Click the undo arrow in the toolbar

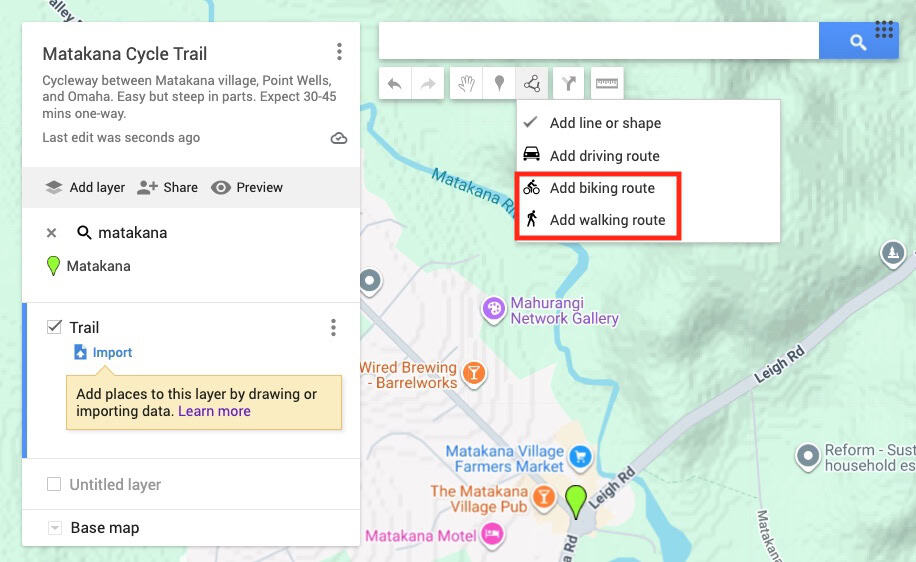click(394, 84)
